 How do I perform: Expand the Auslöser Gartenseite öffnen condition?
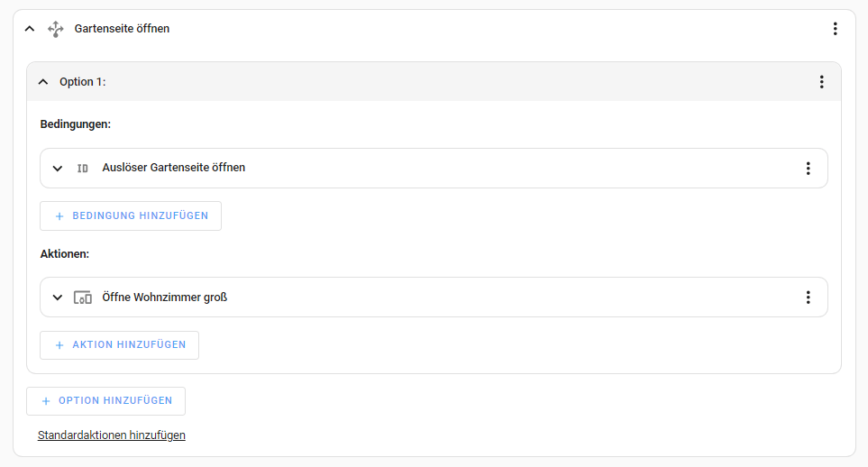[x=58, y=169]
